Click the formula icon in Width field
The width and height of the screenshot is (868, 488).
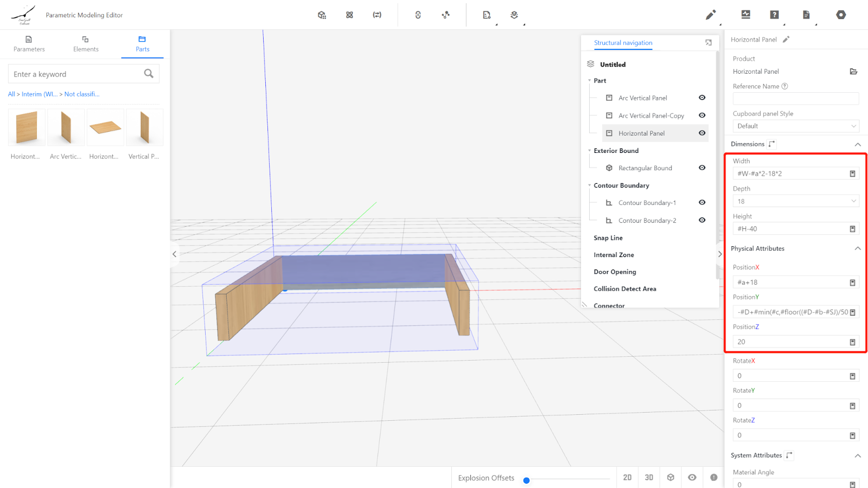[852, 174]
